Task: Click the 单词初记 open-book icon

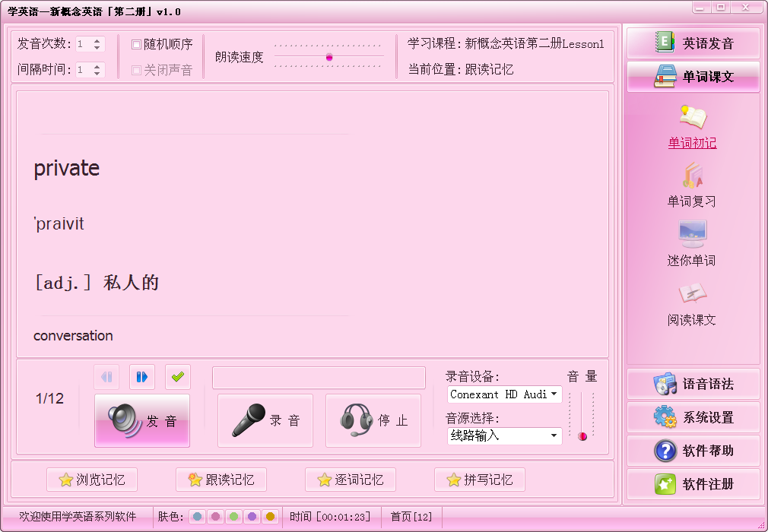Action: (x=693, y=117)
